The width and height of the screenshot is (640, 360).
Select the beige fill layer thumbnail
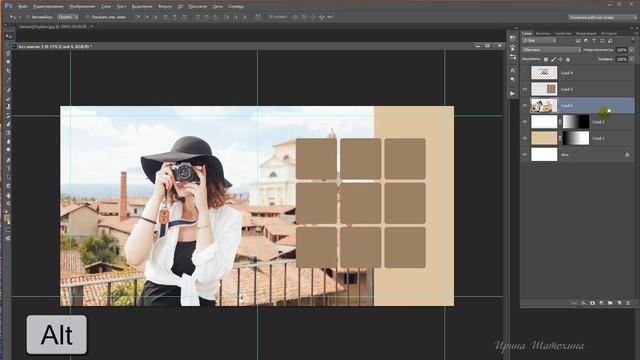click(x=544, y=138)
